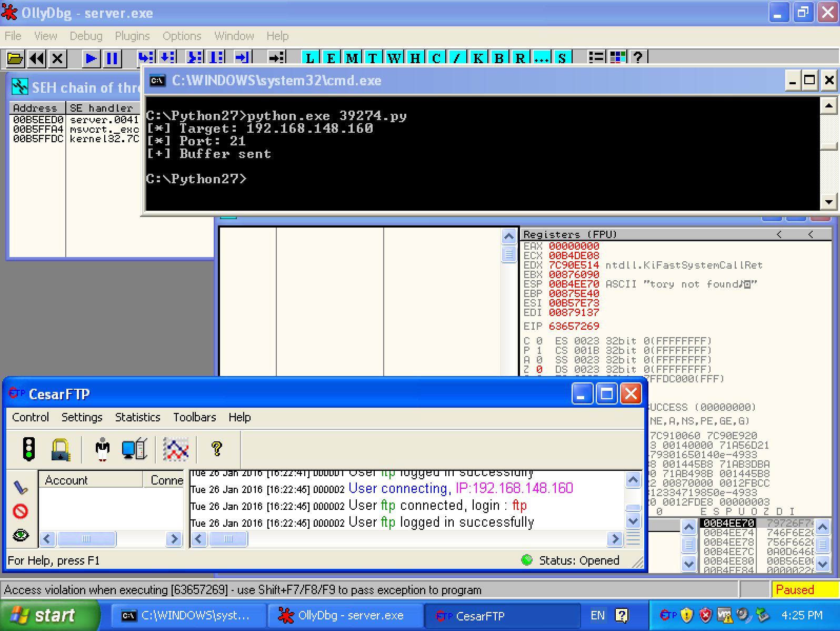Show Handles with H button

[x=415, y=57]
